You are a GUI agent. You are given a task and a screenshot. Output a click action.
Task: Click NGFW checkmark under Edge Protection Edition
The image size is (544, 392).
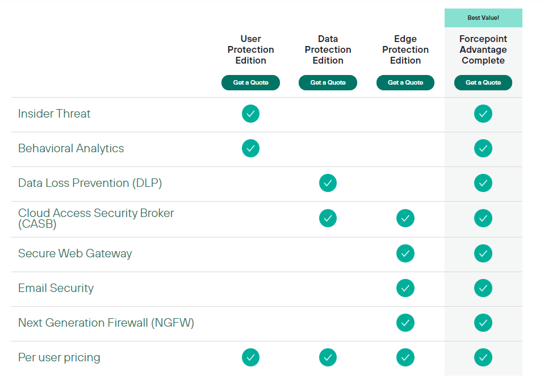tap(405, 323)
